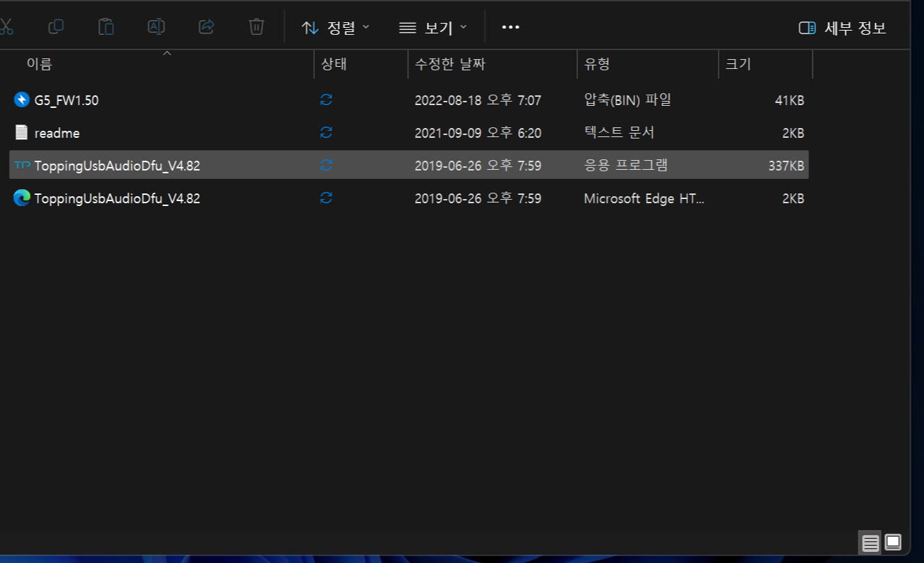Click the 압축(BIN) 파일 type cell

click(x=627, y=100)
